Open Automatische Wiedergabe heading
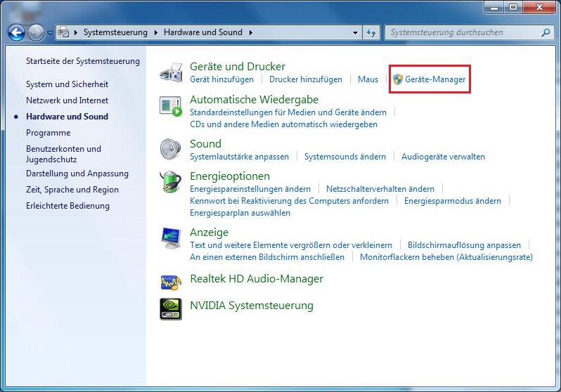 [x=254, y=100]
